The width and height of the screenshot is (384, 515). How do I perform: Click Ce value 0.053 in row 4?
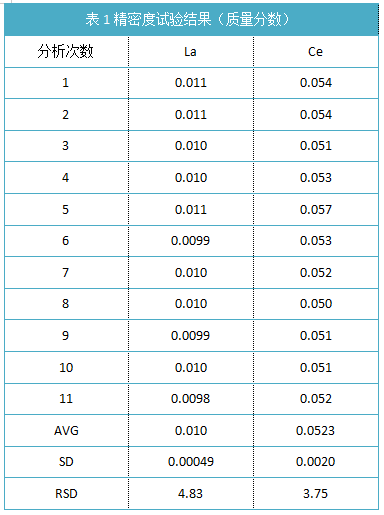point(316,178)
